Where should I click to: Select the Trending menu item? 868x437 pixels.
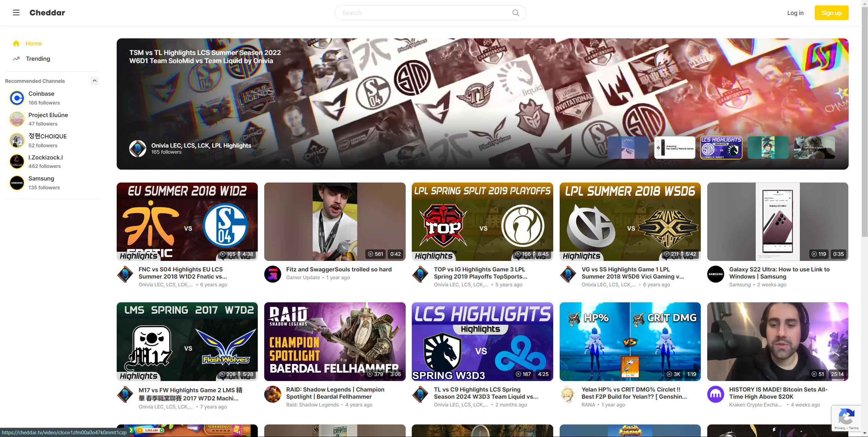coord(38,59)
